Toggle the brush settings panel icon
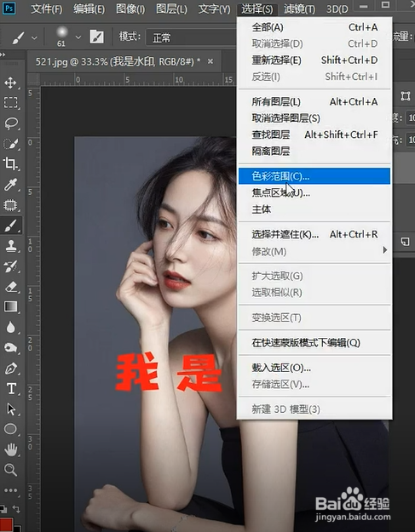 (x=97, y=37)
